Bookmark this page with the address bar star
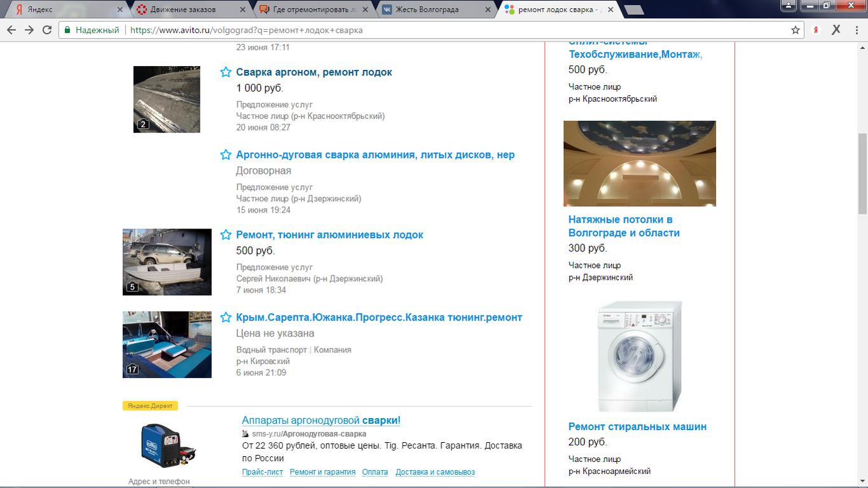868x488 pixels. pyautogui.click(x=796, y=30)
